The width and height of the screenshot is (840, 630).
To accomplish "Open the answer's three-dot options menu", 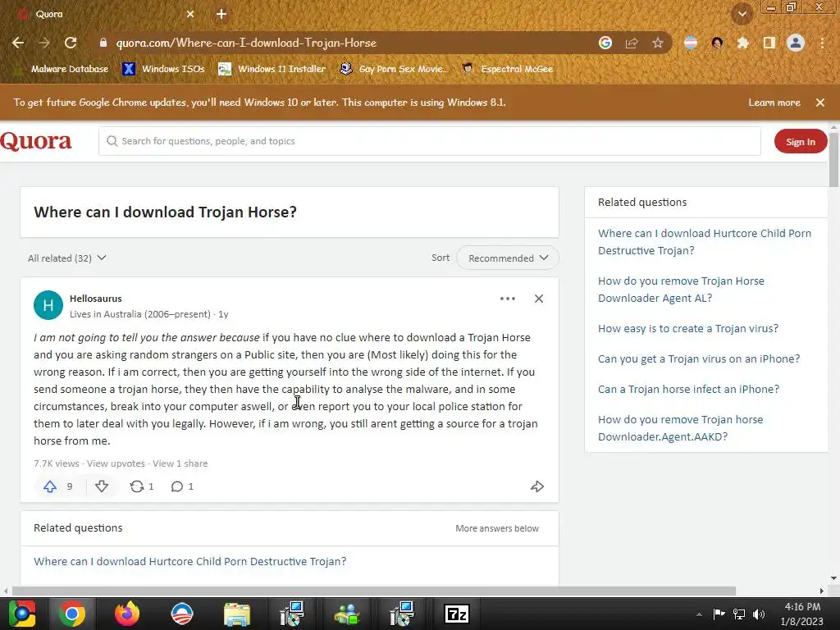I will click(x=507, y=299).
